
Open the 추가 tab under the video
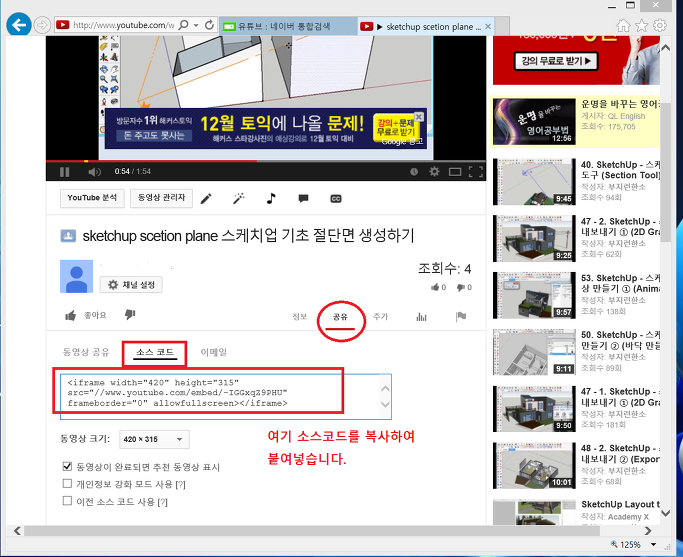(x=380, y=317)
